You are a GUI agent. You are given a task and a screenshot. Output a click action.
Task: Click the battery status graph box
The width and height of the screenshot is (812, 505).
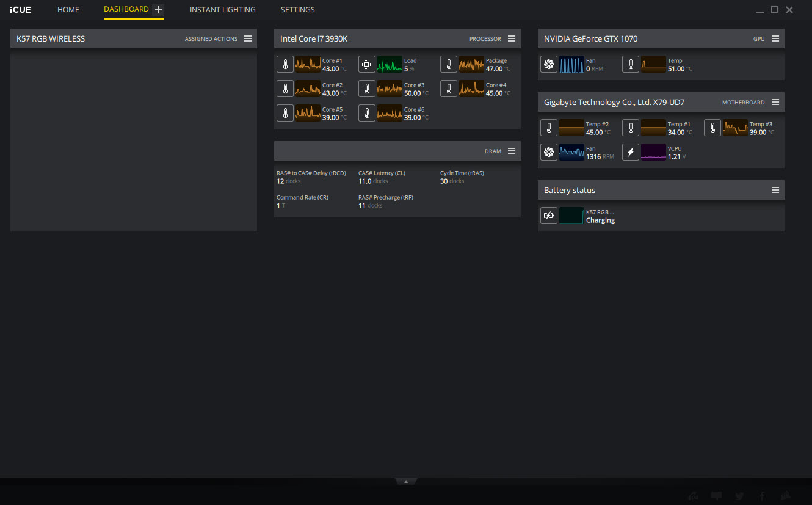(571, 216)
